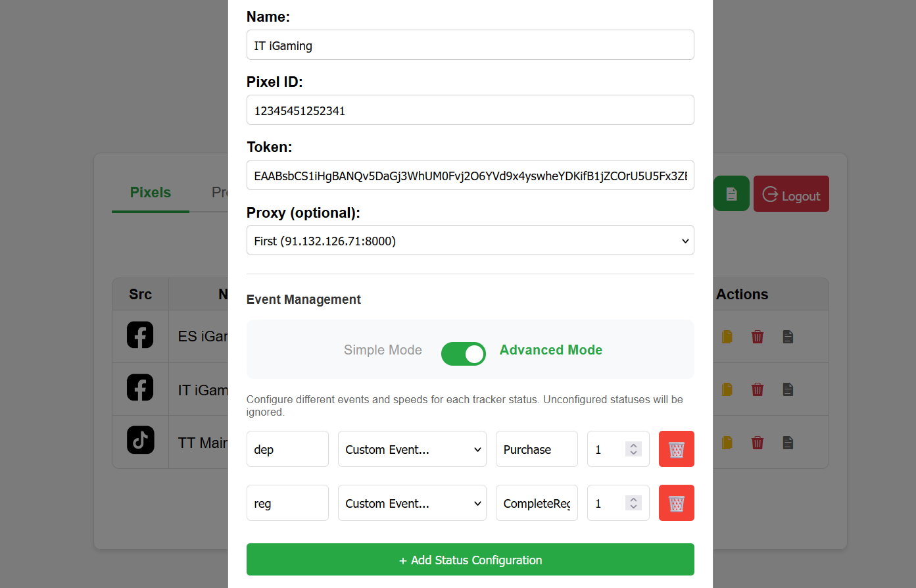Focus the Token input field
Image resolution: width=916 pixels, height=588 pixels.
point(470,175)
